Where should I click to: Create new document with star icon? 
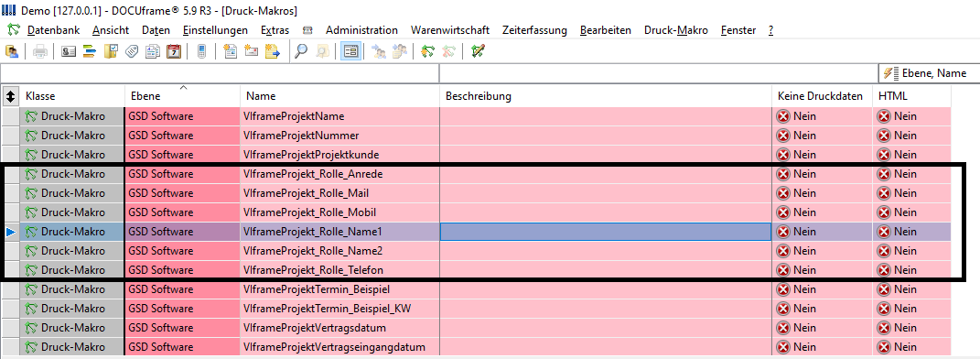(x=230, y=52)
